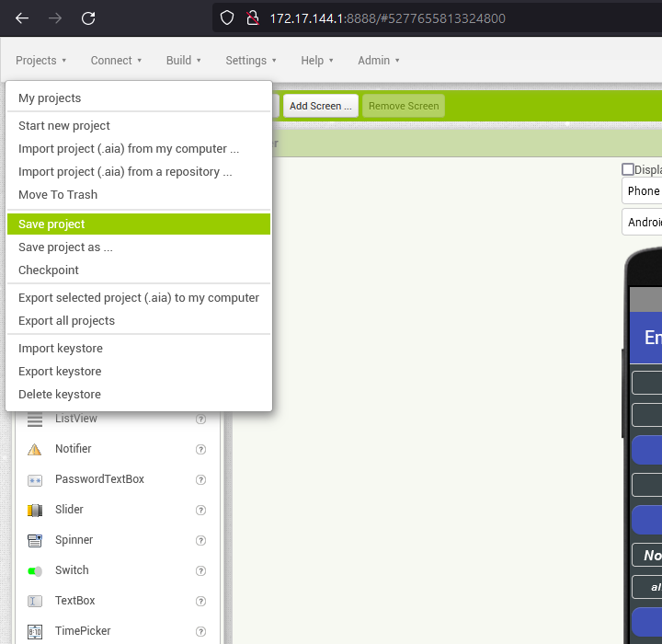Toggle the Display hidden components checkbox
The height and width of the screenshot is (644, 662).
point(628,169)
